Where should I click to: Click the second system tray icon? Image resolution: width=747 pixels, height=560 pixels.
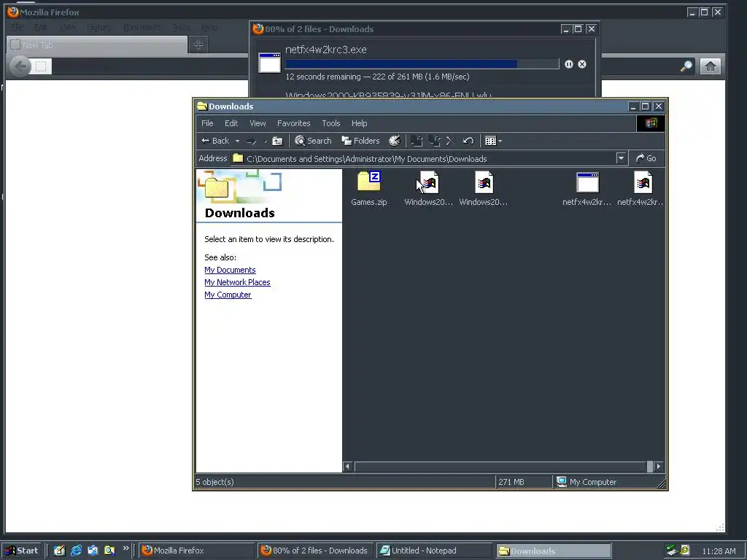684,551
